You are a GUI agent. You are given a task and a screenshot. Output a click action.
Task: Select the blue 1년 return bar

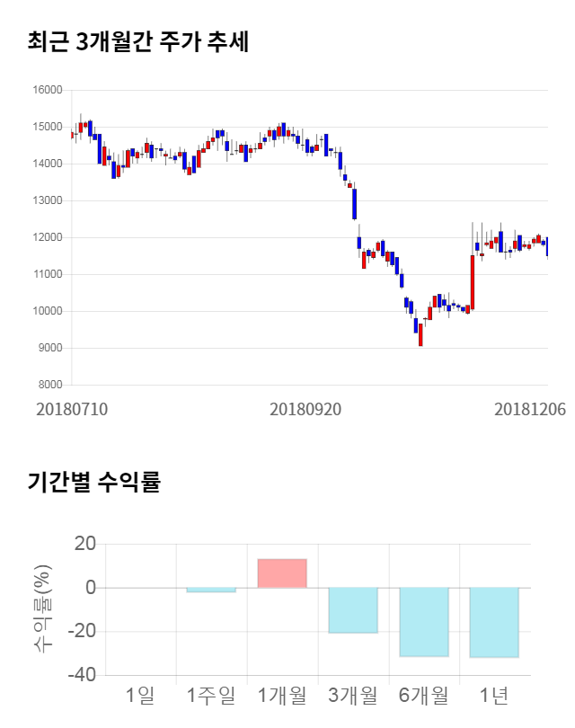494,622
